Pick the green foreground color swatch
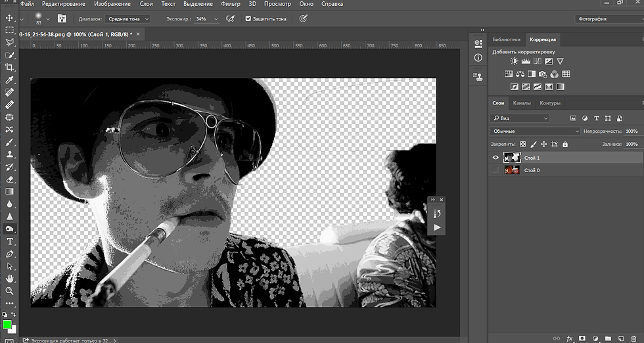The width and height of the screenshot is (644, 343). coord(7,325)
